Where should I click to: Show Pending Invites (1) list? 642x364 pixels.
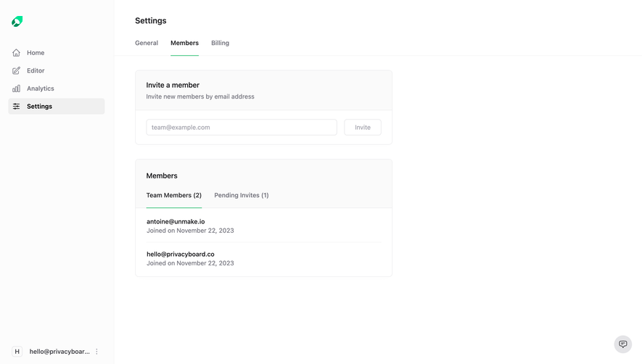point(242,195)
